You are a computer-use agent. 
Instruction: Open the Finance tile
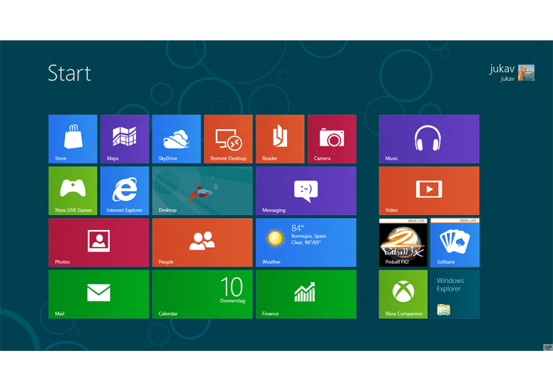pos(306,294)
